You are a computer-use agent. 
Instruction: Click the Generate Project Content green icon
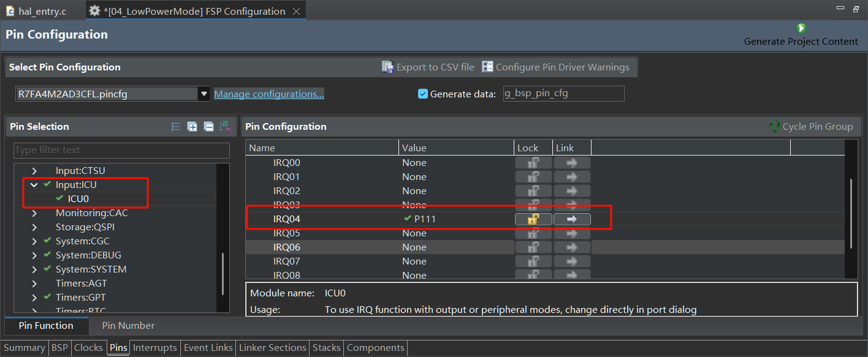point(801,28)
